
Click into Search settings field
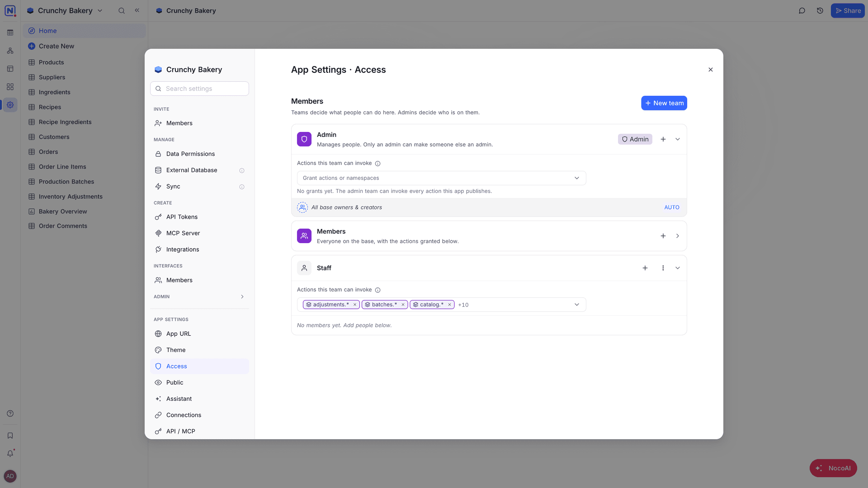[x=199, y=89]
